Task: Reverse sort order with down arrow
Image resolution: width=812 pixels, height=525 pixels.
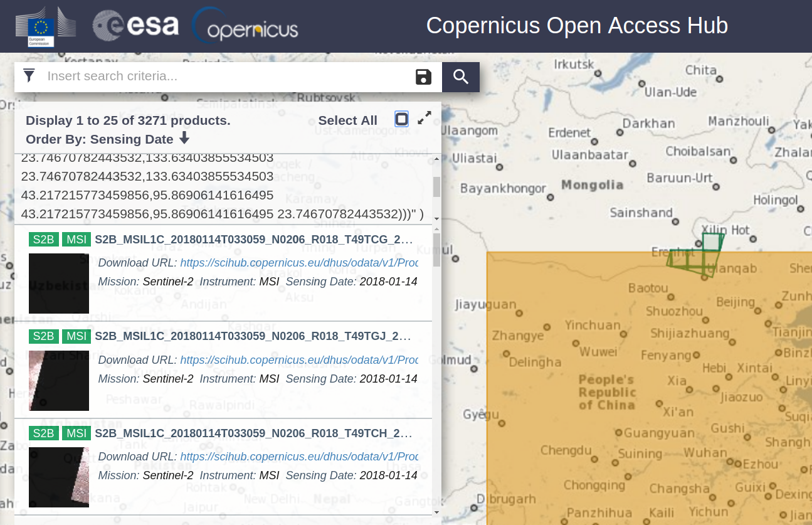Action: (x=184, y=138)
